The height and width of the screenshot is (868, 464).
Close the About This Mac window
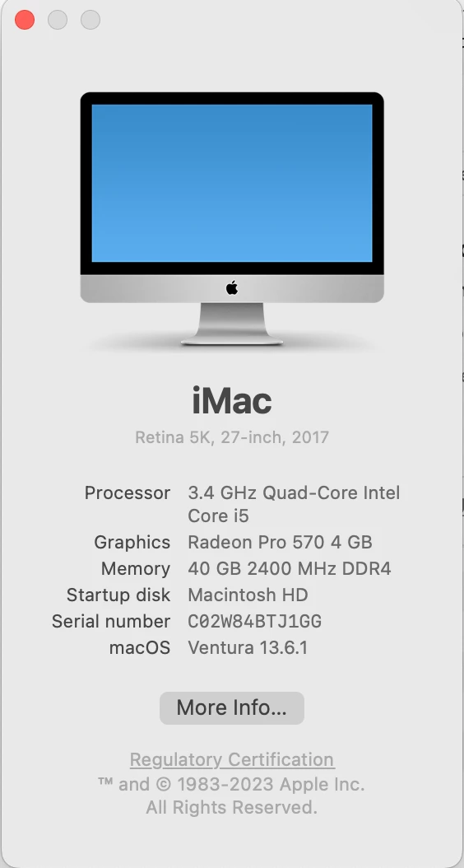pyautogui.click(x=25, y=20)
